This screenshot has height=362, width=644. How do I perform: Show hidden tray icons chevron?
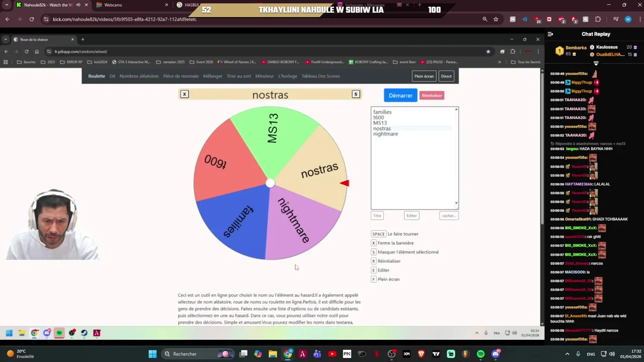(x=568, y=354)
